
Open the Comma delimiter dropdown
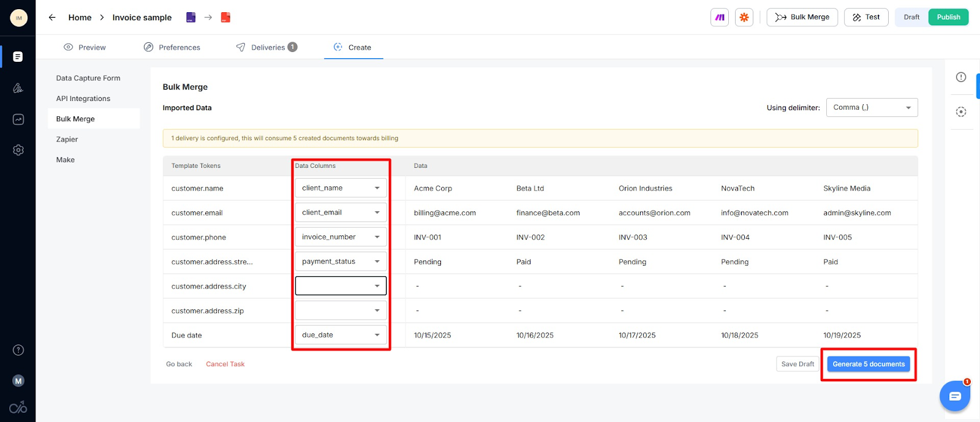click(x=872, y=107)
